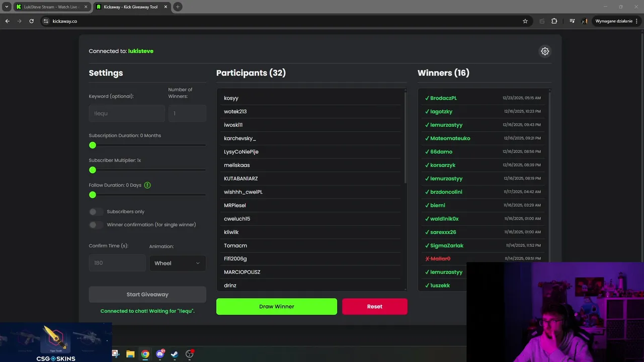Open the Kickaway settings gear
644x362 pixels.
coord(545,51)
